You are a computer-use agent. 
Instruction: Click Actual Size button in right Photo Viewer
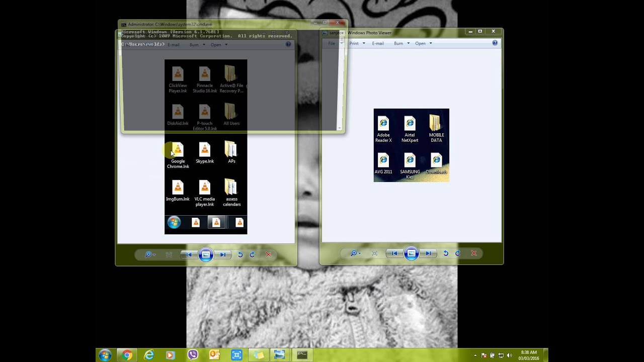click(x=374, y=253)
